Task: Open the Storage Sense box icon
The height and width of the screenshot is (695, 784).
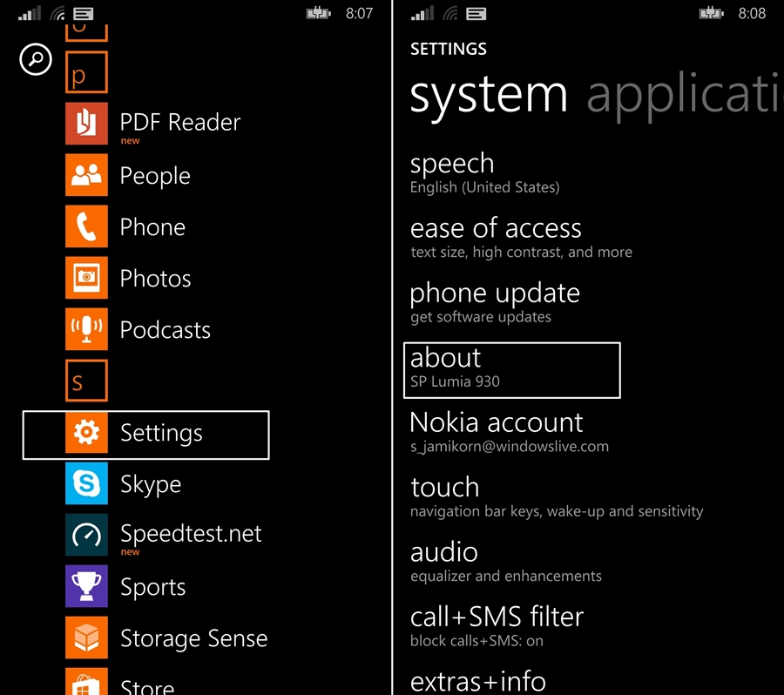Action: coord(86,638)
